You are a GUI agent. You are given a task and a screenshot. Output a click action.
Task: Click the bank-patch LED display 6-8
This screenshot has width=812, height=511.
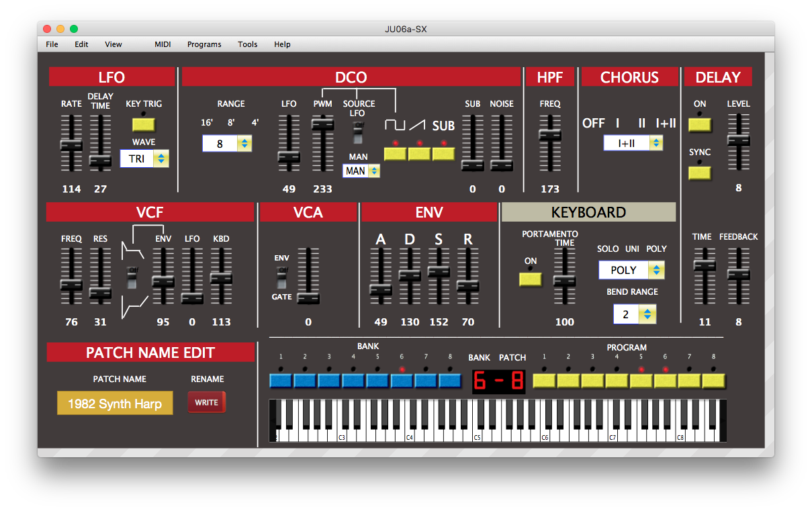(499, 381)
